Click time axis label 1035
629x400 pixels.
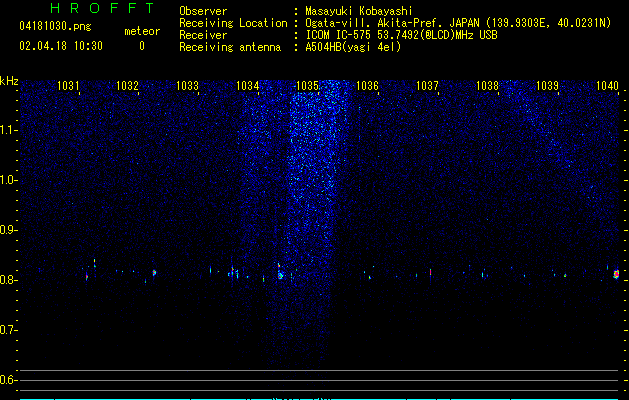(307, 85)
